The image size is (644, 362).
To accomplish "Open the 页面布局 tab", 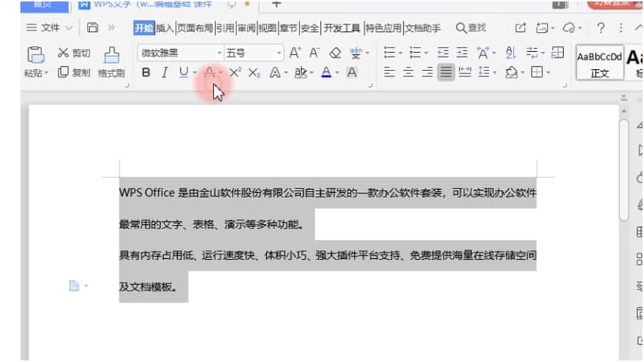I will (195, 28).
